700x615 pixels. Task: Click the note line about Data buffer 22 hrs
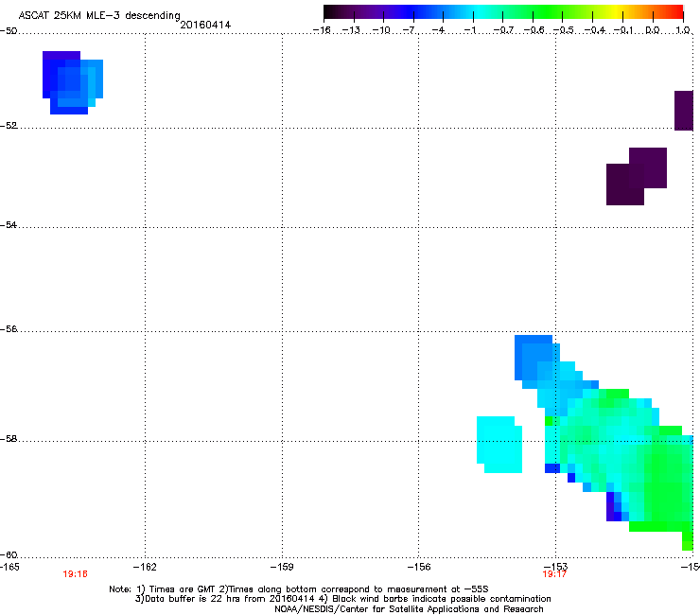(342, 599)
